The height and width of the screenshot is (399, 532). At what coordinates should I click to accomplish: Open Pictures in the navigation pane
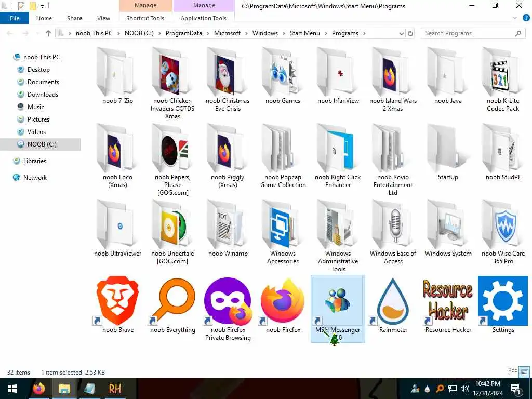pyautogui.click(x=38, y=119)
